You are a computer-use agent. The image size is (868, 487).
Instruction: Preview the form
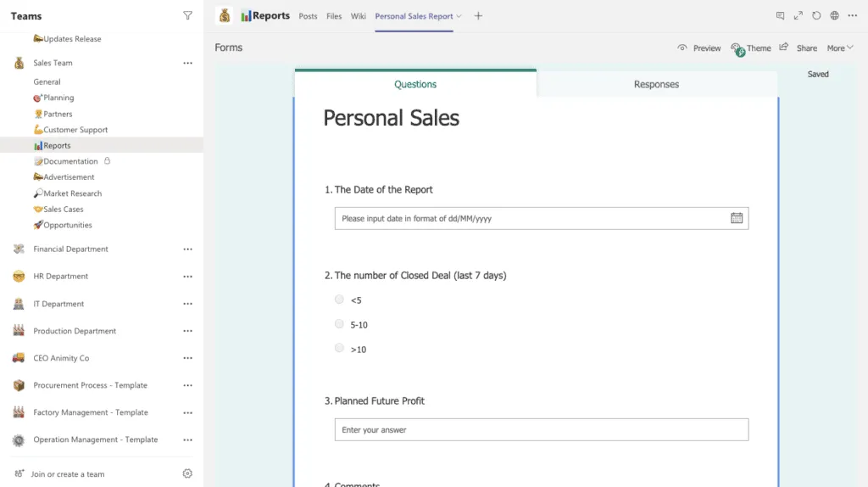pyautogui.click(x=699, y=48)
